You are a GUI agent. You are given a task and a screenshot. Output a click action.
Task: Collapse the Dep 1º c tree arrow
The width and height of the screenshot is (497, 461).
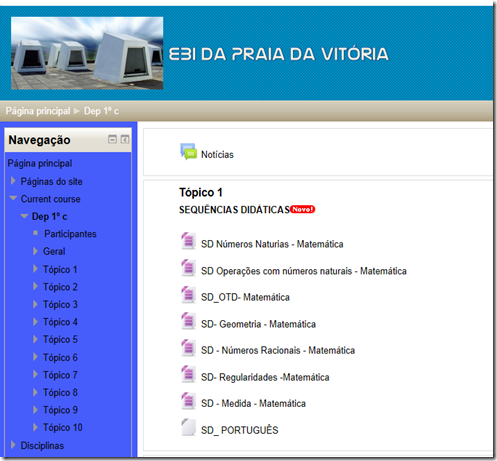coord(24,216)
